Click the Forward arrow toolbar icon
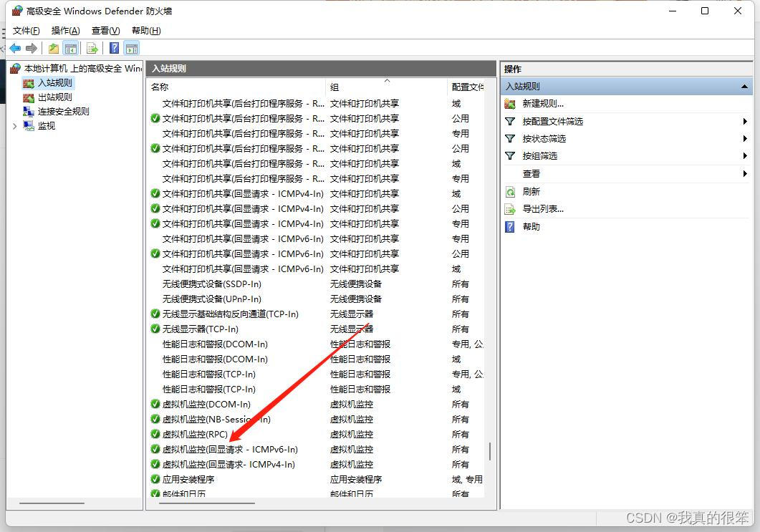The height and width of the screenshot is (532, 760). tap(32, 48)
